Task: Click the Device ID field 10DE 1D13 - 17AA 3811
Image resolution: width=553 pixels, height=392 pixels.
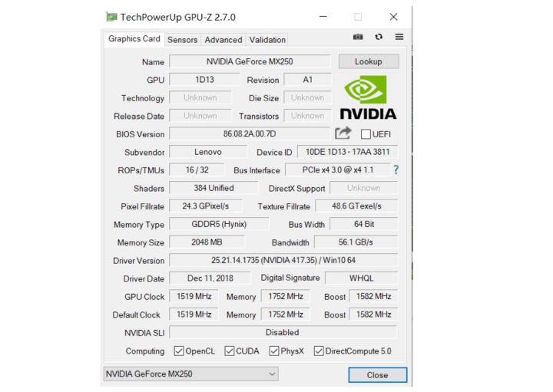Action: tap(347, 152)
